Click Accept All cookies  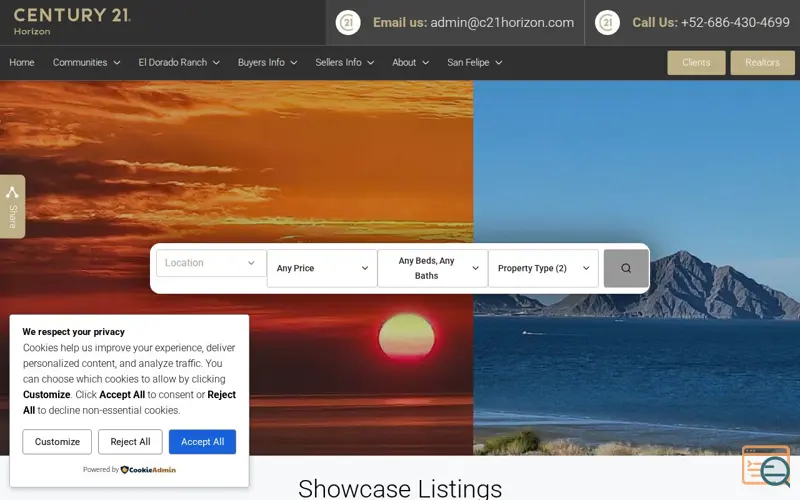(203, 442)
